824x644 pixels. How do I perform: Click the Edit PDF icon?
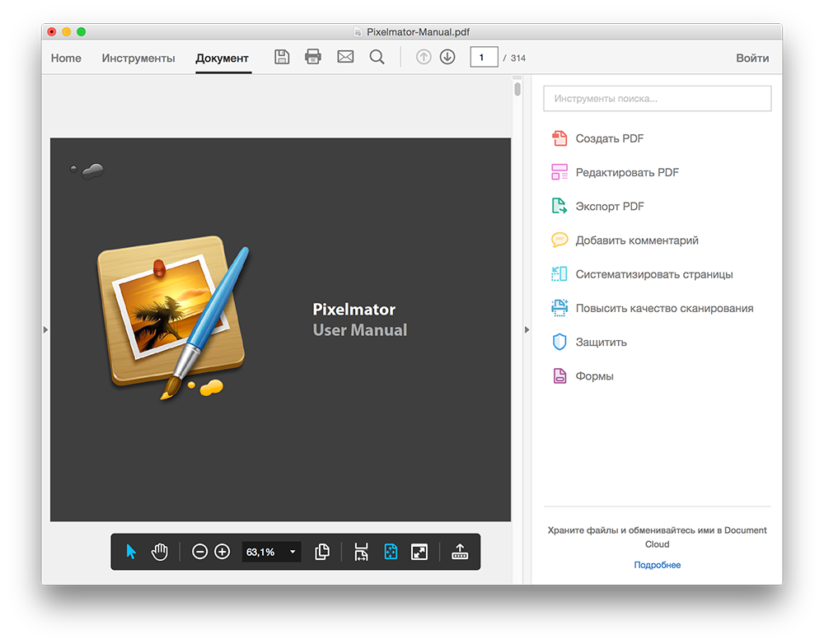tap(559, 172)
